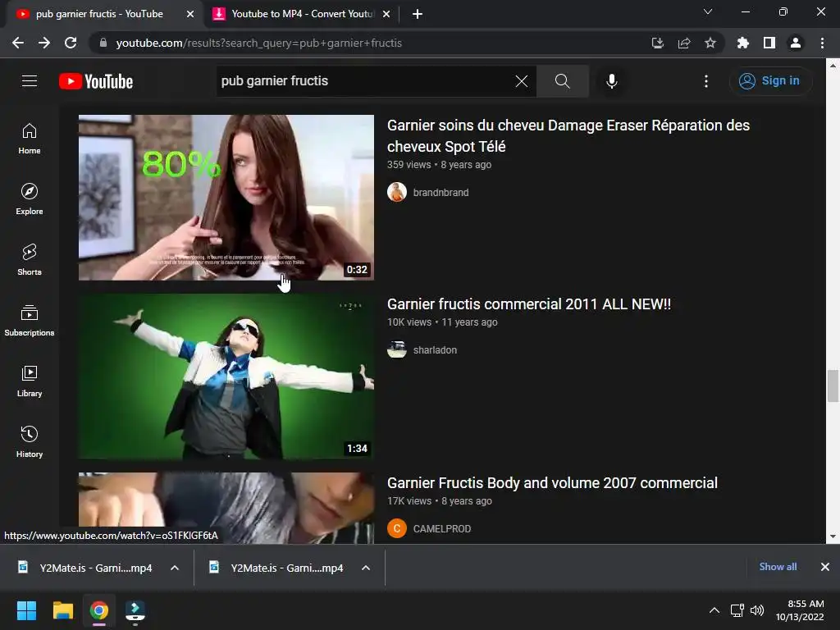Open Subscriptions in sidebar
This screenshot has height=630, width=840.
coord(30,321)
